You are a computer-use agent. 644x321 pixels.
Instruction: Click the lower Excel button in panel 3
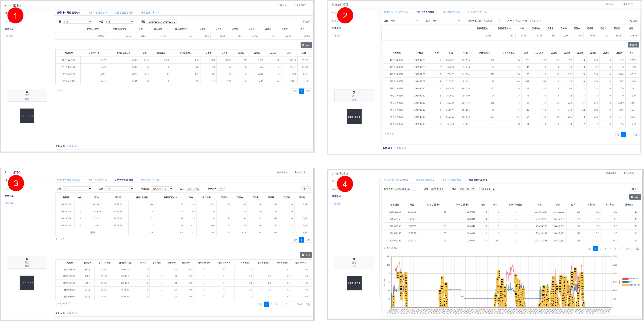[x=306, y=255]
